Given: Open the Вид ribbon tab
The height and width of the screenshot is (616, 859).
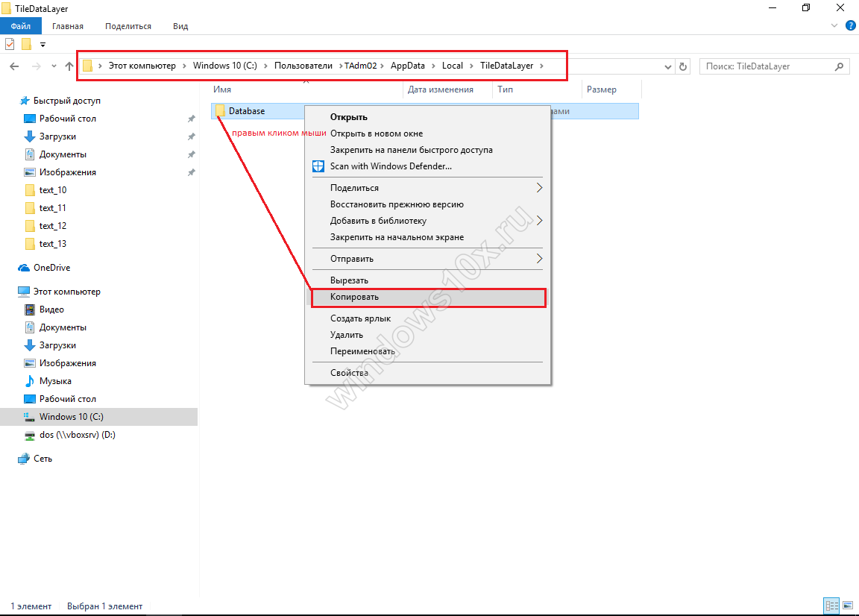Looking at the screenshot, I should (x=180, y=26).
